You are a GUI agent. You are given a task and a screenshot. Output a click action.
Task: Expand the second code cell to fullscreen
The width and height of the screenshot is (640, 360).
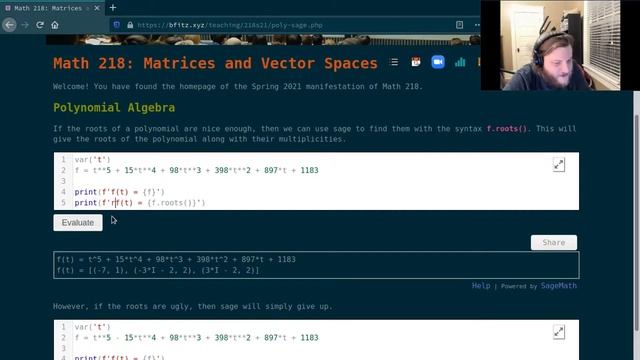tap(559, 332)
